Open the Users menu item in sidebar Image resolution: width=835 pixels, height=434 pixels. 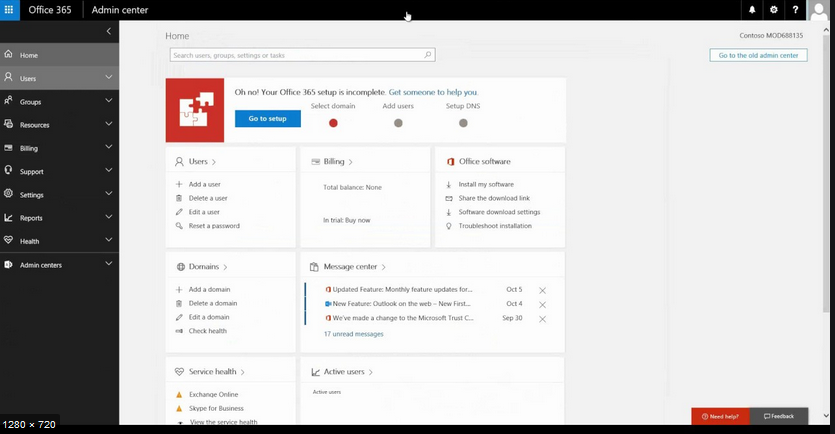pyautogui.click(x=59, y=78)
